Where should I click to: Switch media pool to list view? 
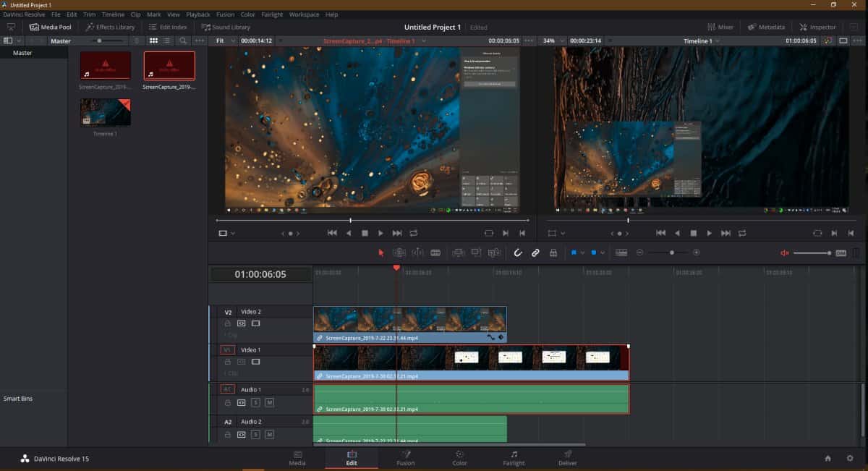(167, 41)
